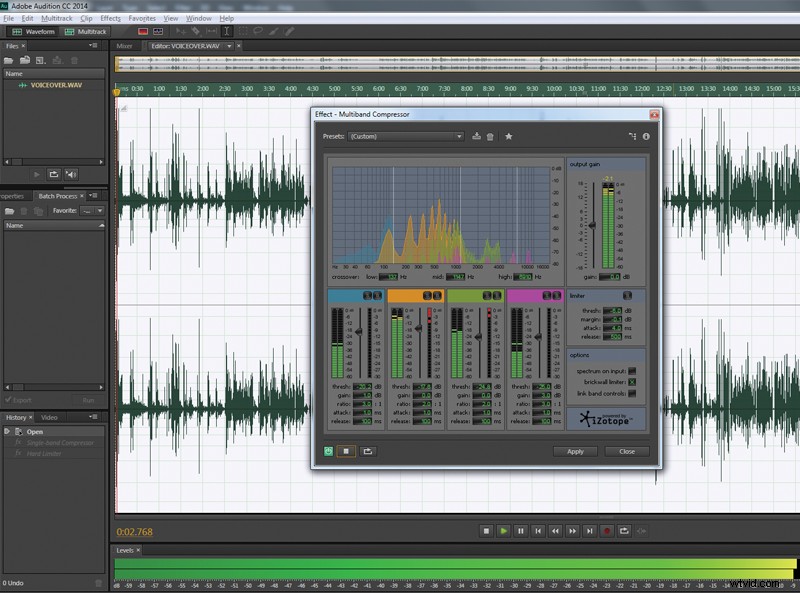Disable the brickwall limiter checkbox
The image size is (800, 593).
[633, 382]
